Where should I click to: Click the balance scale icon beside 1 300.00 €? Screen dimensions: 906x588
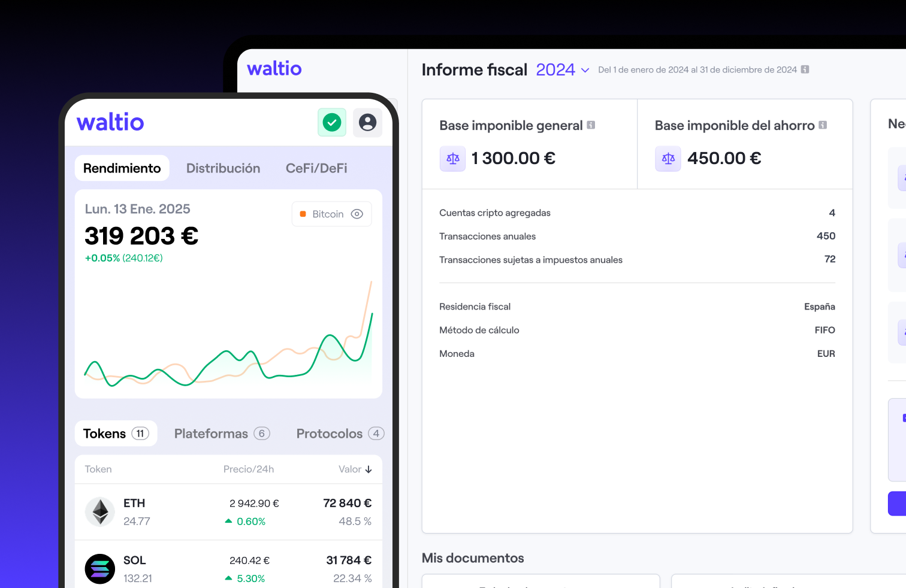pyautogui.click(x=452, y=158)
